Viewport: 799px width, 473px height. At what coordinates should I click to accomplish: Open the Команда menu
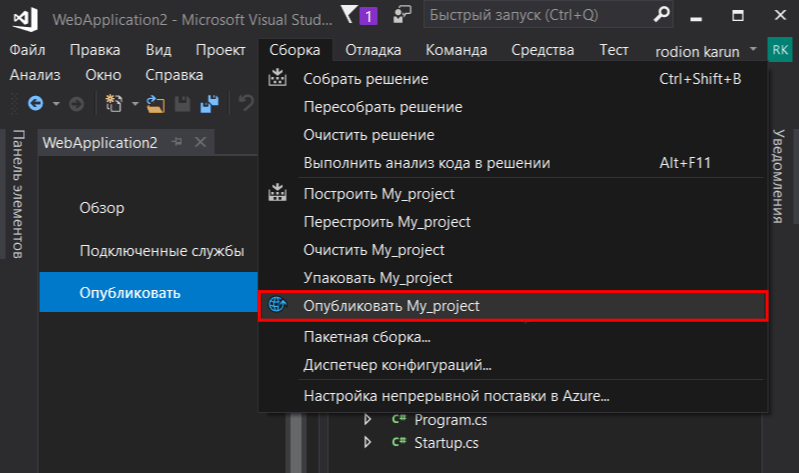(x=456, y=50)
